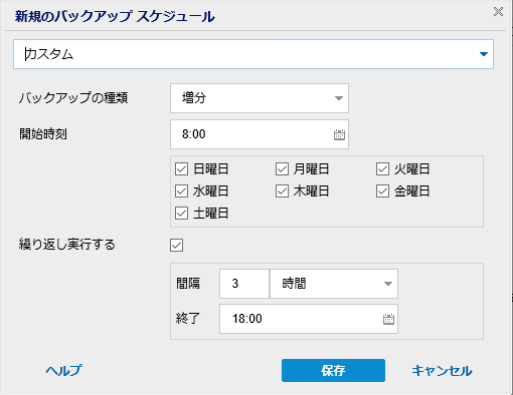The width and height of the screenshot is (513, 395).
Task: Close the 新規のバックアップ スケジュール dialog
Action: click(x=498, y=12)
